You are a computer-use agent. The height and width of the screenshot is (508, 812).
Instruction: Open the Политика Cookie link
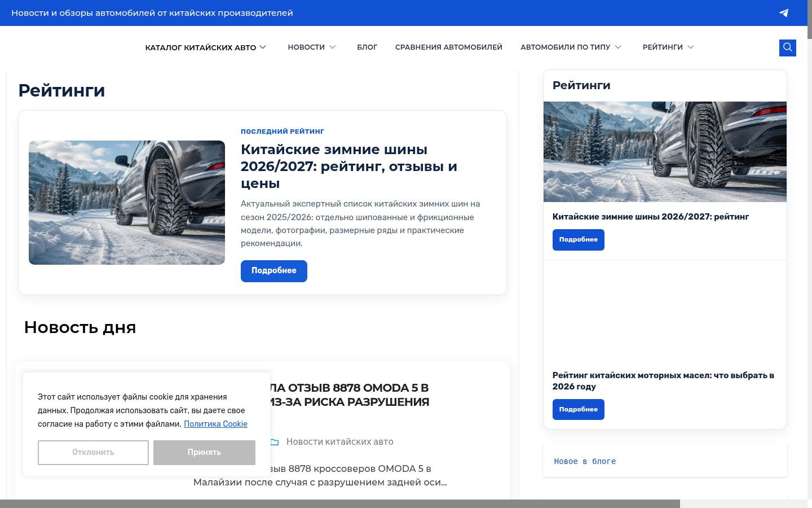(215, 424)
